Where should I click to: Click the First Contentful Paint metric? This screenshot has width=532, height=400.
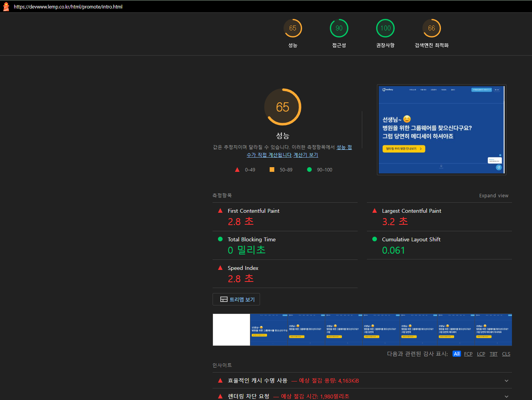pos(285,217)
